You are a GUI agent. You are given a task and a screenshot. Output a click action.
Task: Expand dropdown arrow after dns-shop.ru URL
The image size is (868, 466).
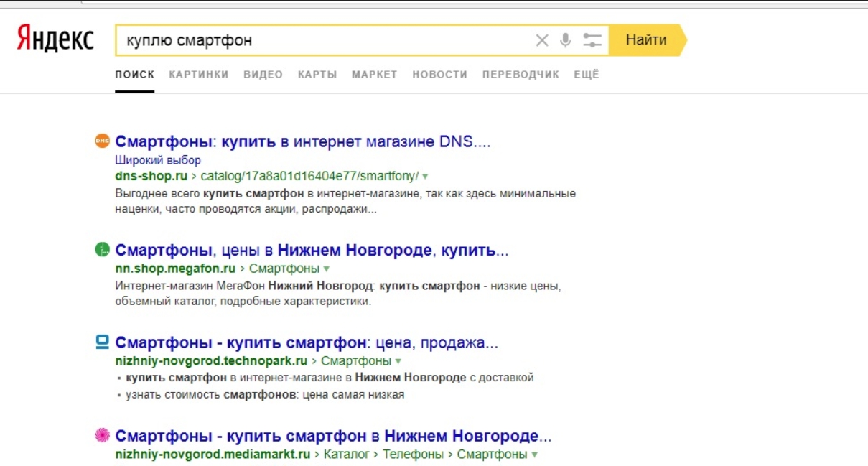point(425,177)
